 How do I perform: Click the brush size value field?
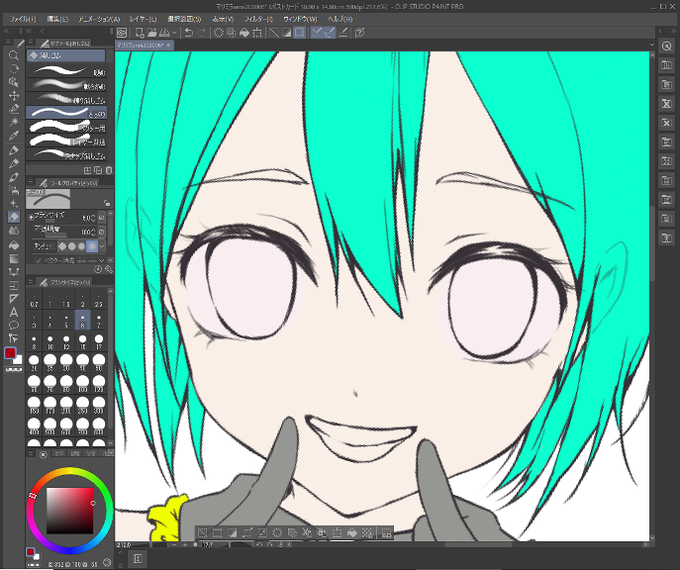pyautogui.click(x=87, y=217)
